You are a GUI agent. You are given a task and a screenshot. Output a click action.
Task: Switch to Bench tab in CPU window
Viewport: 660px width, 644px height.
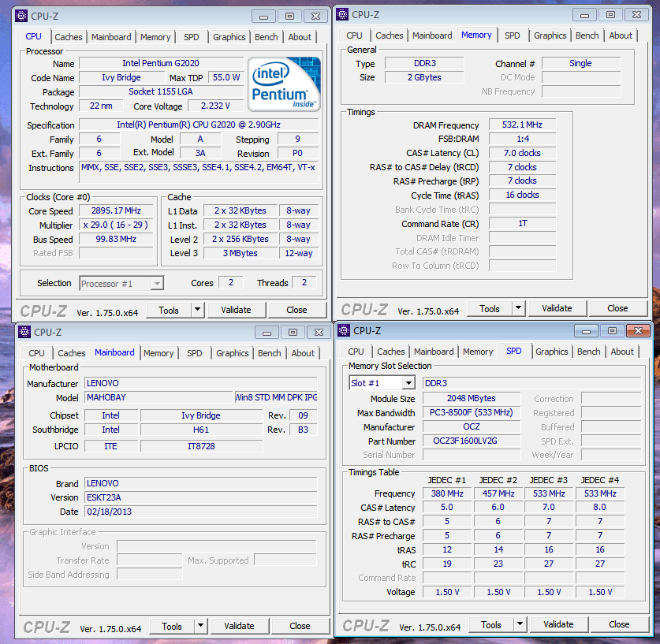(x=266, y=37)
